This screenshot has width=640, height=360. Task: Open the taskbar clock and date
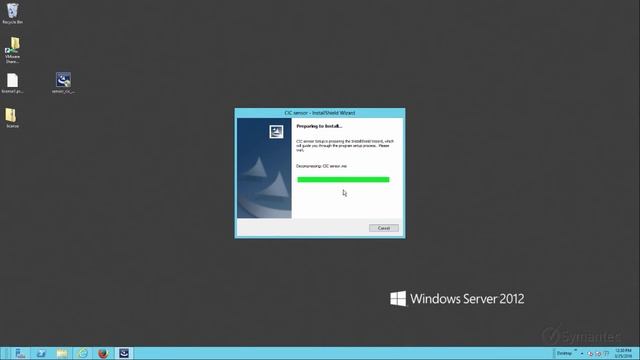(x=623, y=353)
